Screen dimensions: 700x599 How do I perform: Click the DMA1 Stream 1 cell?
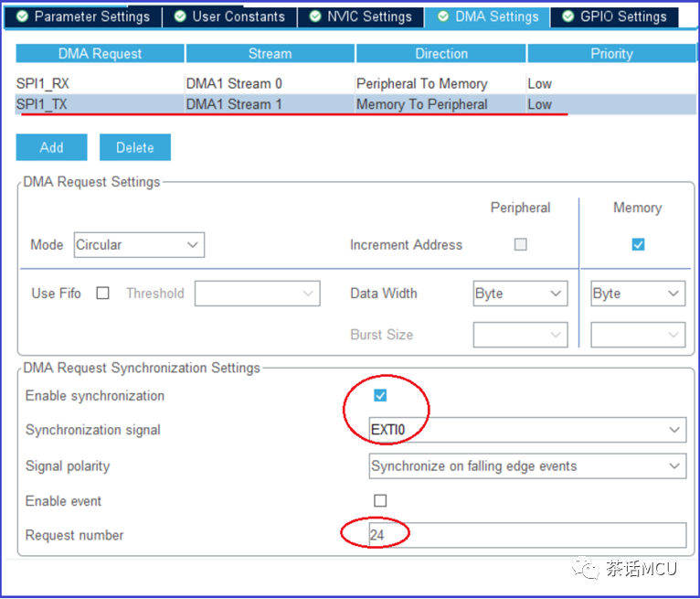270,104
